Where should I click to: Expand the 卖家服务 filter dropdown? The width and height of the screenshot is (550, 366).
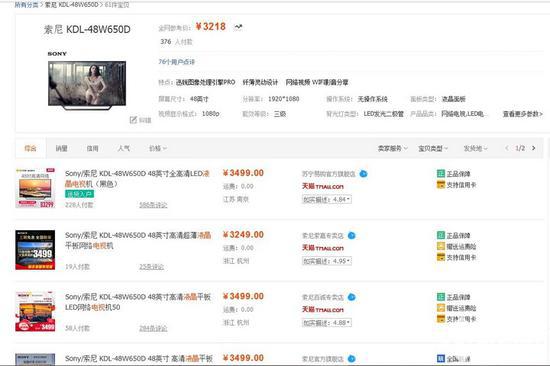393,148
